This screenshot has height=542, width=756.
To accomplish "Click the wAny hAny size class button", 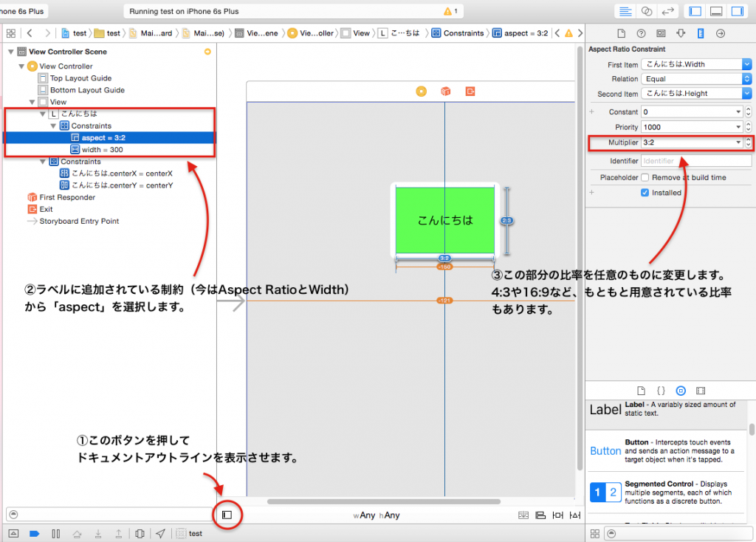I will pos(377,515).
